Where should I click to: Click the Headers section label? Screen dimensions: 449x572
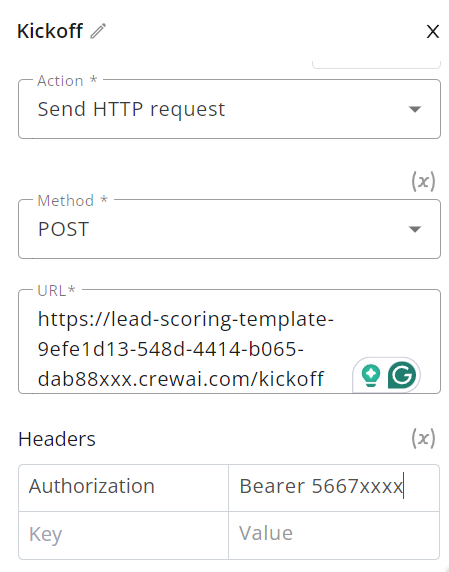[57, 439]
